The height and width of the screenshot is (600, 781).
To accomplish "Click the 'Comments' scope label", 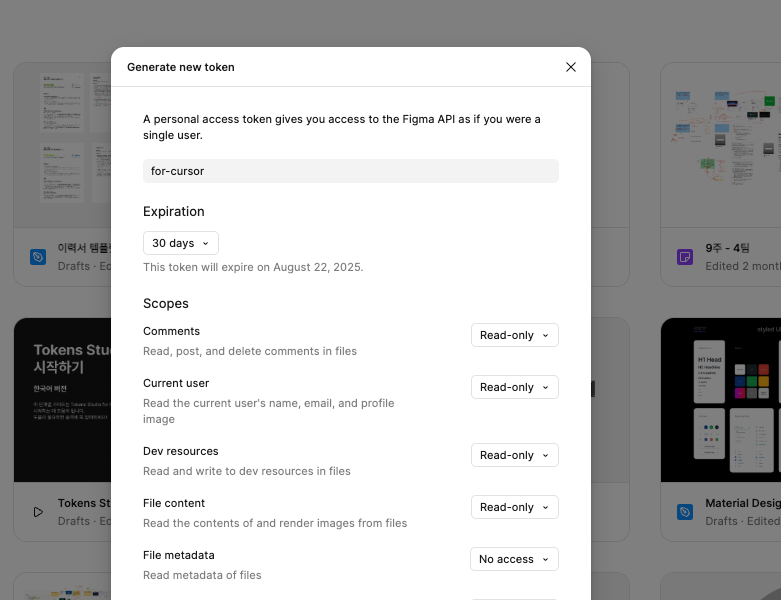I will 171,331.
